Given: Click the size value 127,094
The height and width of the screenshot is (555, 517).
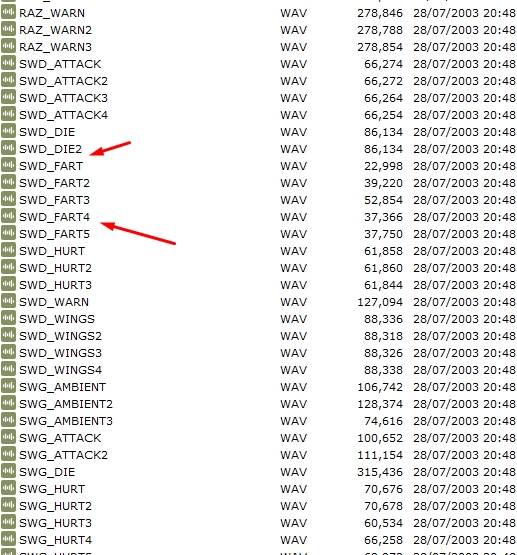Looking at the screenshot, I should [x=380, y=302].
